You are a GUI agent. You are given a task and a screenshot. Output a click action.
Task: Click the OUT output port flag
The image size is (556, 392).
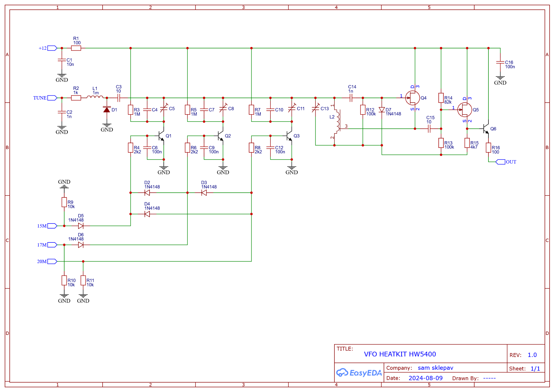point(501,162)
